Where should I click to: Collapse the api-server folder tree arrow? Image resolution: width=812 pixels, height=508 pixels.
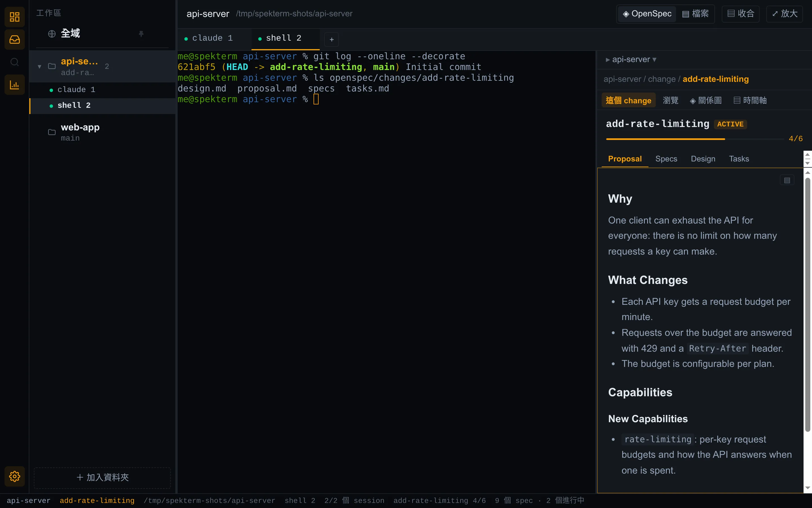pyautogui.click(x=39, y=67)
